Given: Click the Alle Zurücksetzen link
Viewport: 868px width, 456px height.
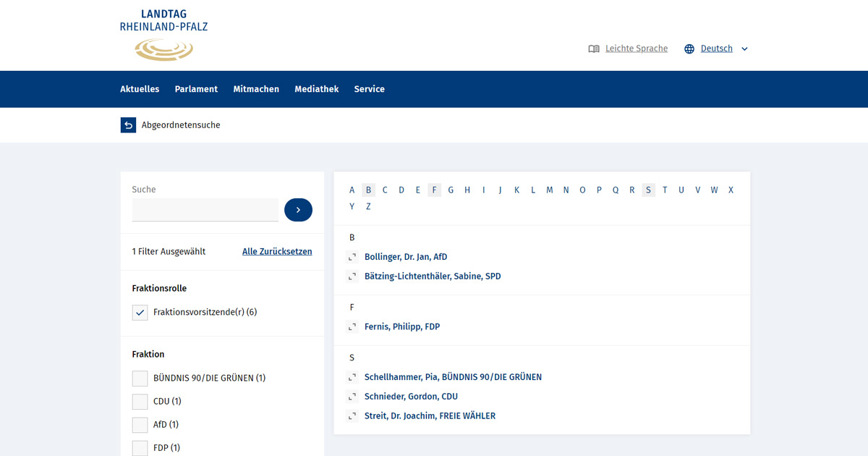Looking at the screenshot, I should tap(277, 252).
